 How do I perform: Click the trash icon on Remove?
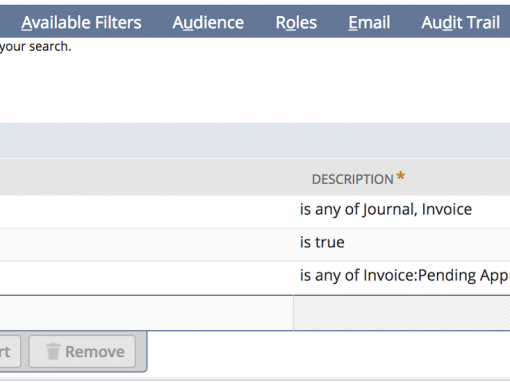53,351
